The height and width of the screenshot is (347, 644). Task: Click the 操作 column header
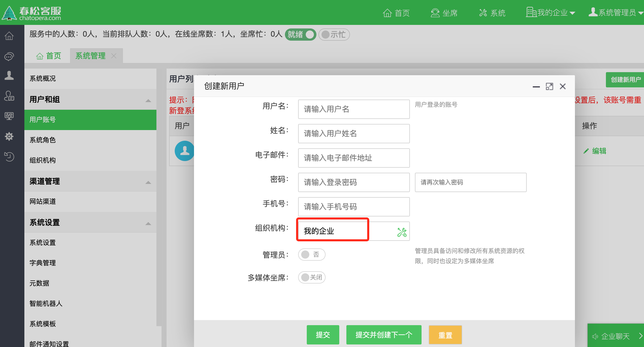(x=589, y=126)
